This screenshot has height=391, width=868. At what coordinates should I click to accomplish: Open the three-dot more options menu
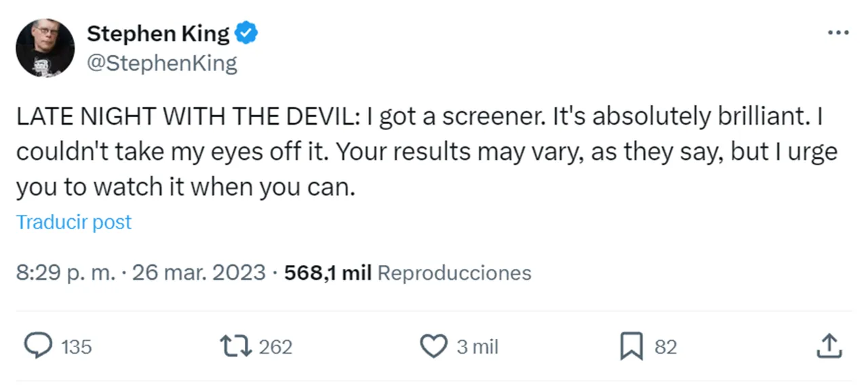tap(838, 32)
